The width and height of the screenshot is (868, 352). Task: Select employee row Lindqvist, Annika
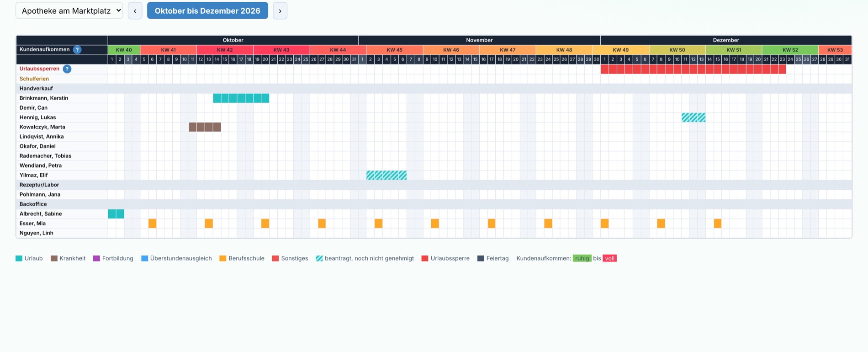click(434, 137)
